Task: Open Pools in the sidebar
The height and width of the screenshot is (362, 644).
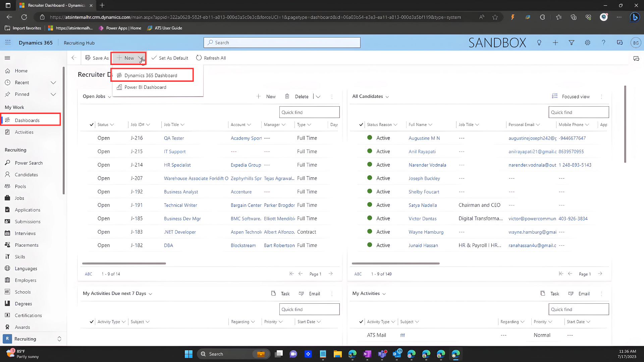Action: tap(20, 186)
